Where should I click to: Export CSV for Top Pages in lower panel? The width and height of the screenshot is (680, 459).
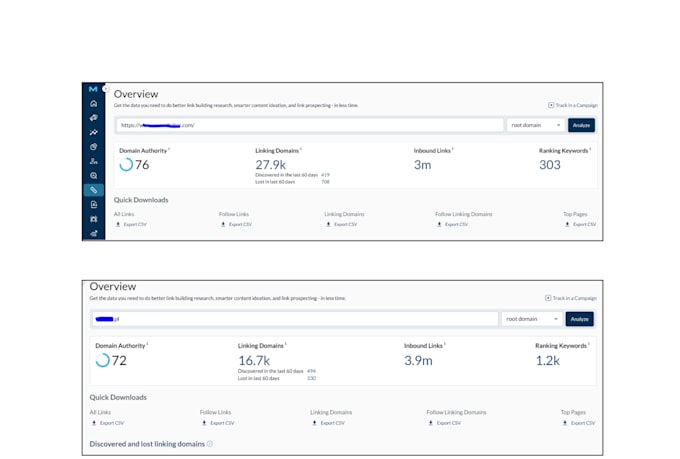tap(579, 423)
